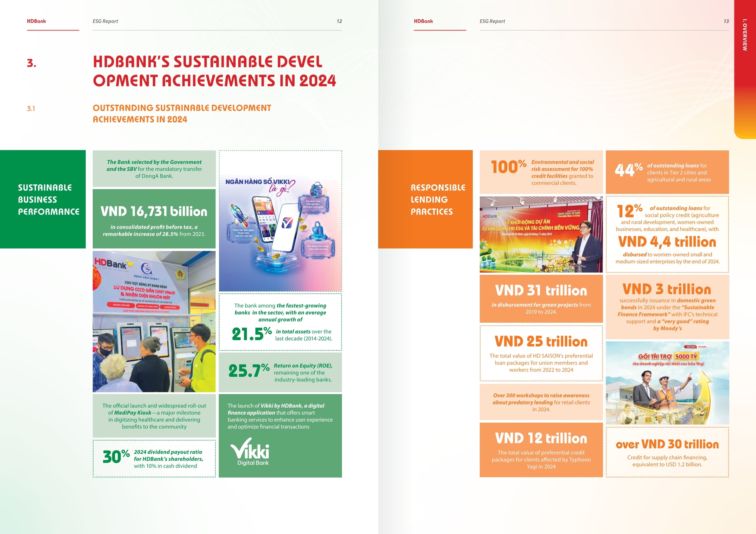This screenshot has width=756, height=534.
Task: Click the 21.5% total assets growth figure
Action: coord(251,333)
